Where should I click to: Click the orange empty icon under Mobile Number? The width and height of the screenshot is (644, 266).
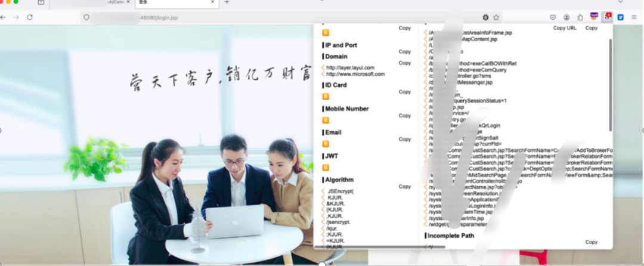coord(326,120)
